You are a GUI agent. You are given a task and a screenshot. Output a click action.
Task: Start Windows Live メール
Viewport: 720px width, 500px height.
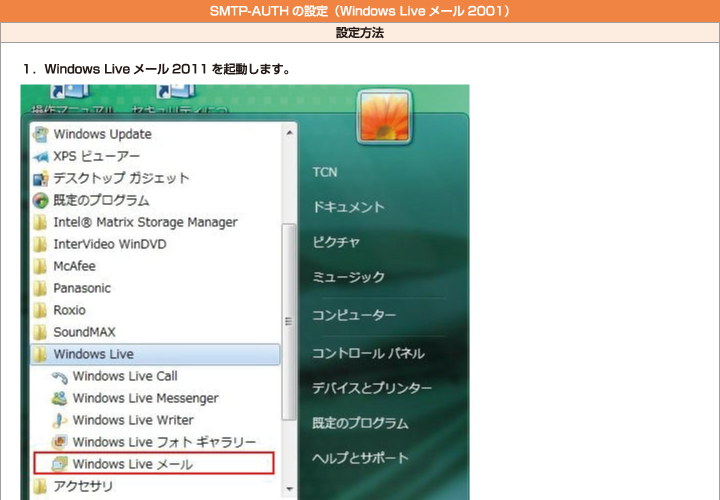coord(154,463)
